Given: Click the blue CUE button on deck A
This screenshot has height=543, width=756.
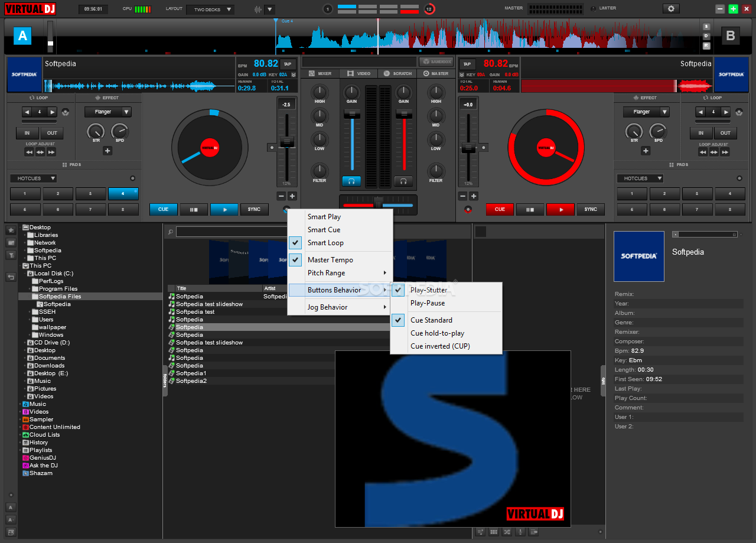Looking at the screenshot, I should click(x=164, y=209).
